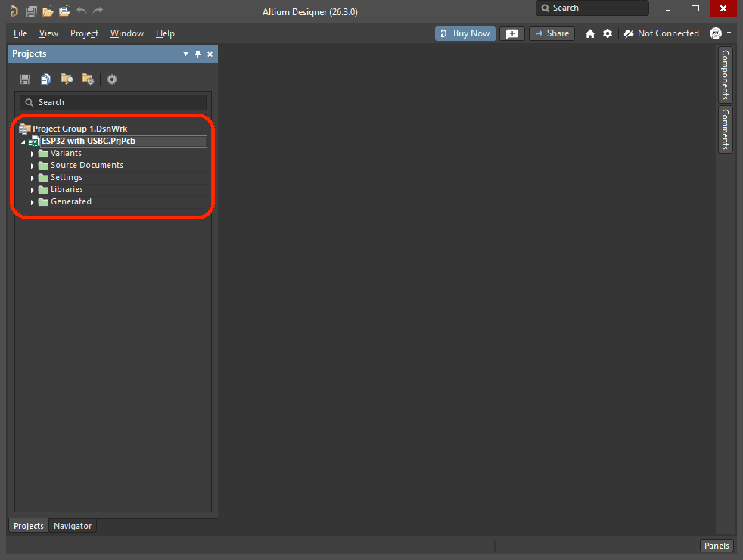Image resolution: width=743 pixels, height=560 pixels.
Task: Expand the Source Documents folder
Action: 33,166
